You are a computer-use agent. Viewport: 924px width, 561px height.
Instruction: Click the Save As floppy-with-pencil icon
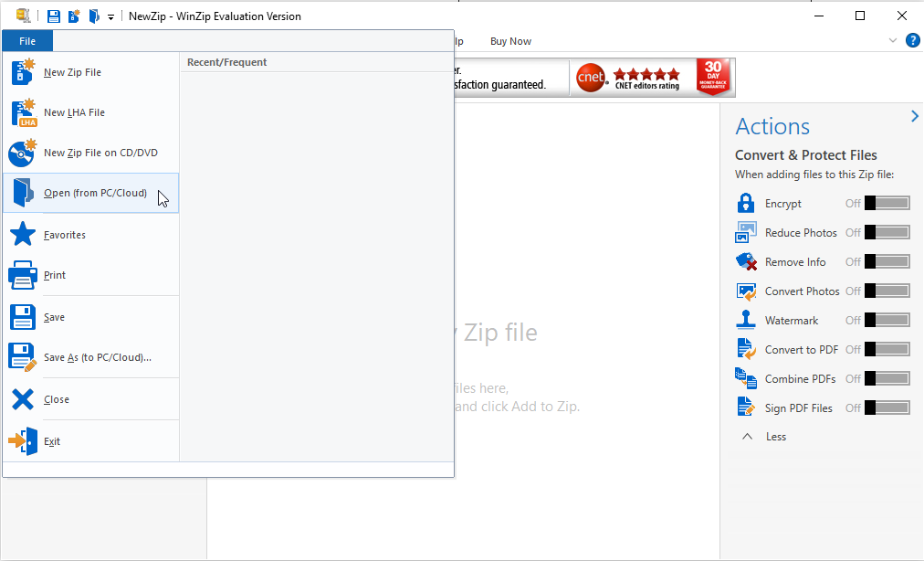(x=23, y=357)
